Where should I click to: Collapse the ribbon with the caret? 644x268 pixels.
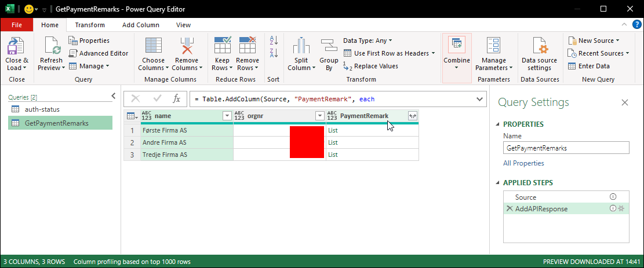[624, 25]
